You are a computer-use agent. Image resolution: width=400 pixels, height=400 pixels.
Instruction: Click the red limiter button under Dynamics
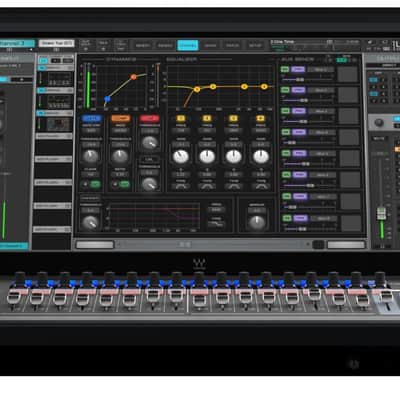150,119
